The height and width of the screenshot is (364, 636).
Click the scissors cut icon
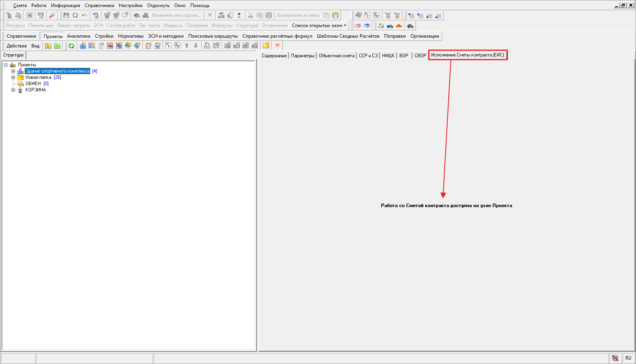(x=250, y=15)
